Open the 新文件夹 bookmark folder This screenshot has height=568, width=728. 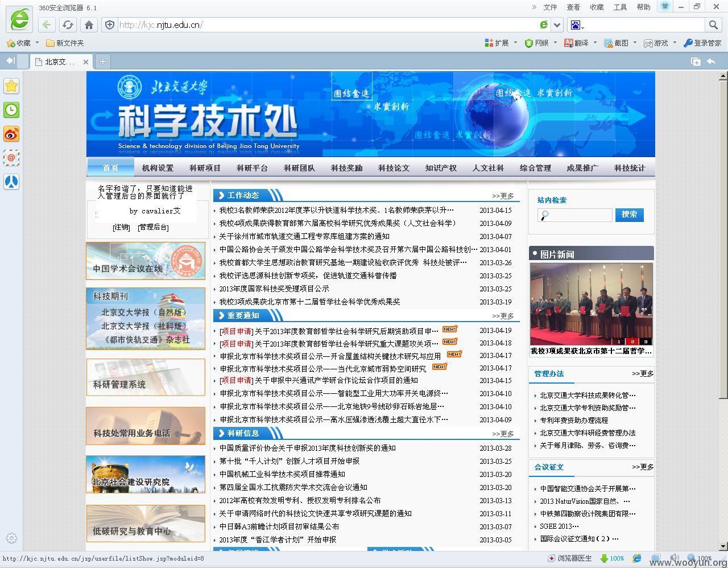[x=65, y=43]
